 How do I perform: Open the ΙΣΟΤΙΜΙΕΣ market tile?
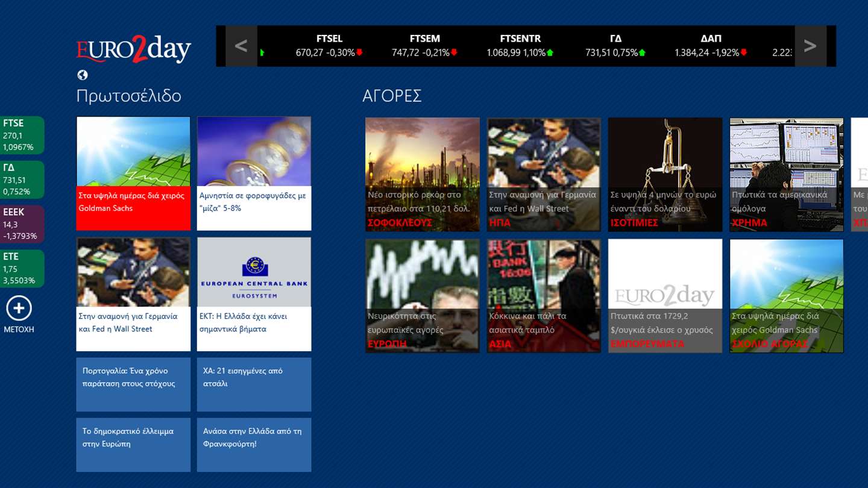(x=665, y=175)
